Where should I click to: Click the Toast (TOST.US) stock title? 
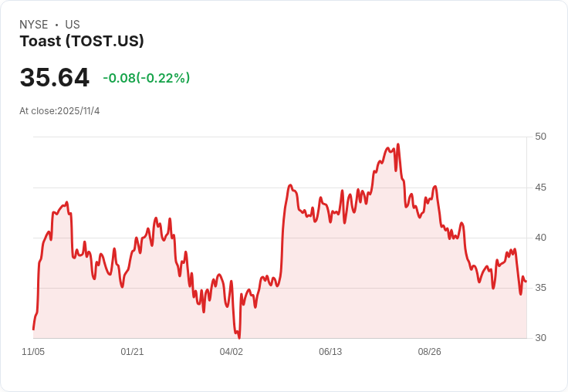pos(82,42)
